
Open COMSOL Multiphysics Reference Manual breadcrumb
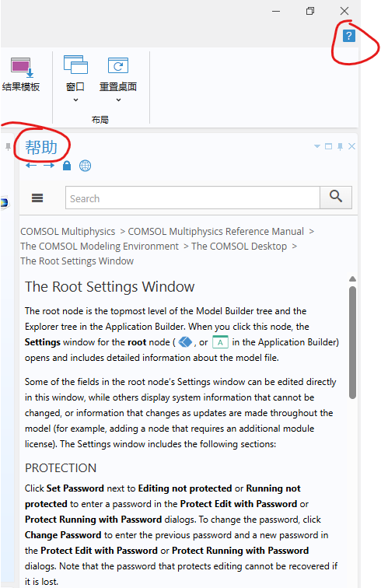click(215, 231)
